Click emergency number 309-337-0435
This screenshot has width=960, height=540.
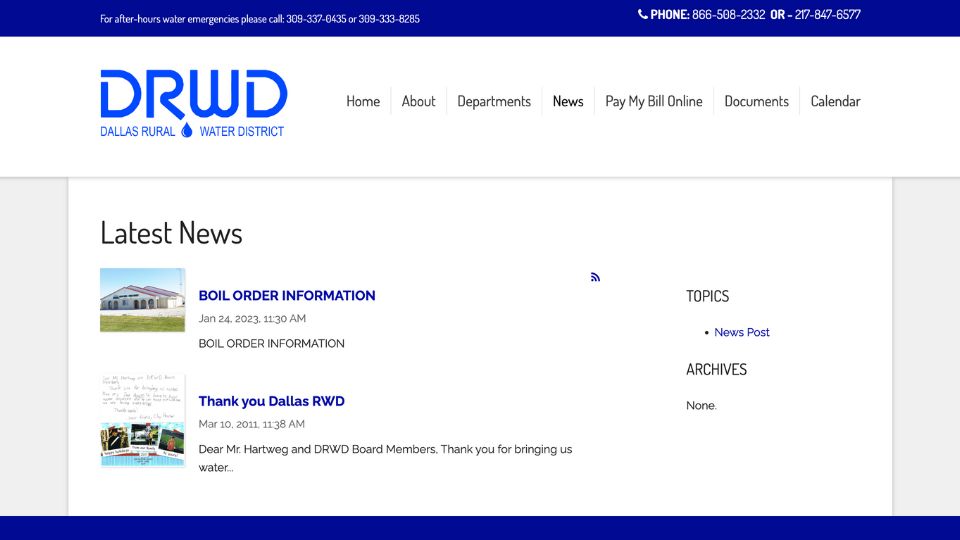point(315,19)
